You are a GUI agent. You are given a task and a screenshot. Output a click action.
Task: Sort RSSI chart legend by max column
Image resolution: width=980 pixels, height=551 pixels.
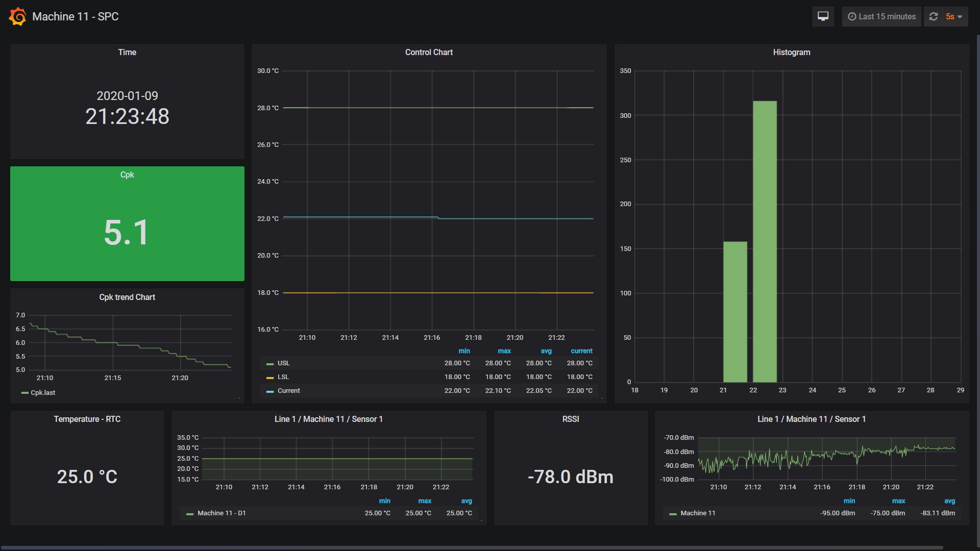898,501
